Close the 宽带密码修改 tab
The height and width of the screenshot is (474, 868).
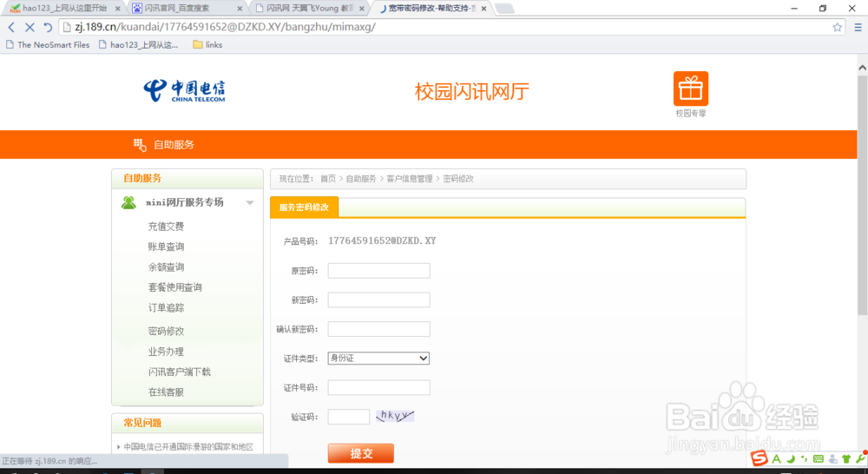point(483,9)
